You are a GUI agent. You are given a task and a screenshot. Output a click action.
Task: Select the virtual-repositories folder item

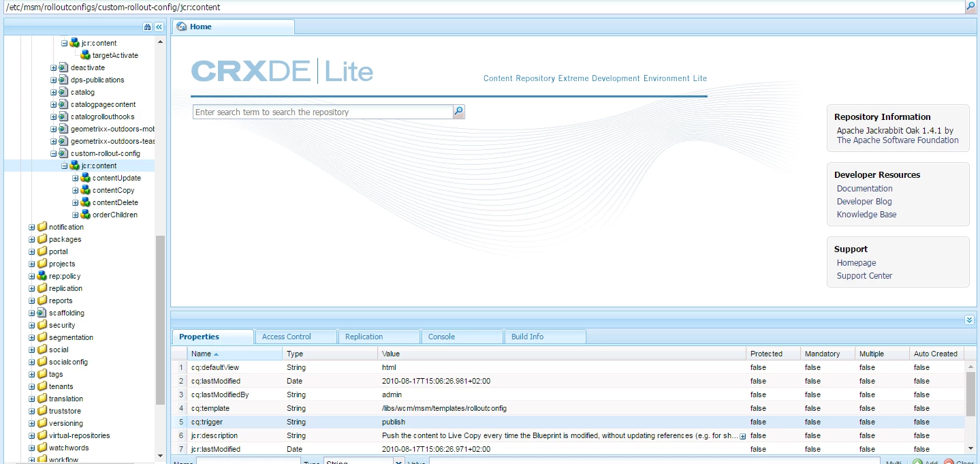coord(79,435)
